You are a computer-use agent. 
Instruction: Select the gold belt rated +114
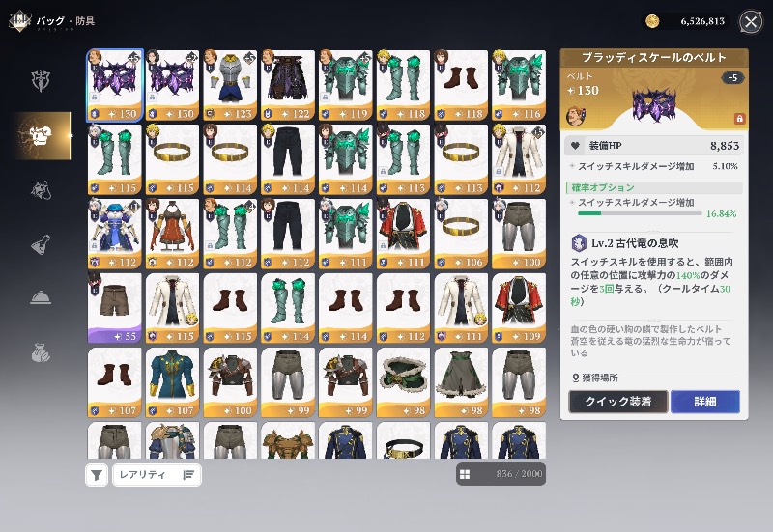(230, 159)
